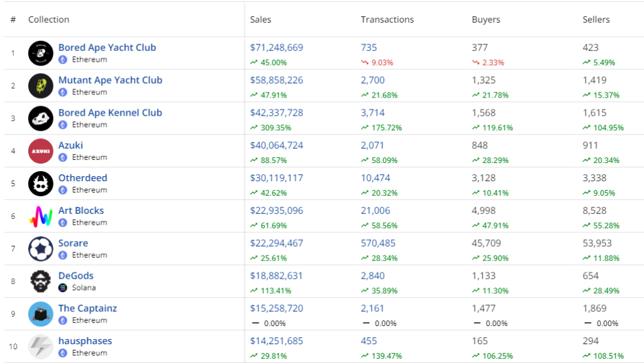Click the Collection column header

(48, 20)
